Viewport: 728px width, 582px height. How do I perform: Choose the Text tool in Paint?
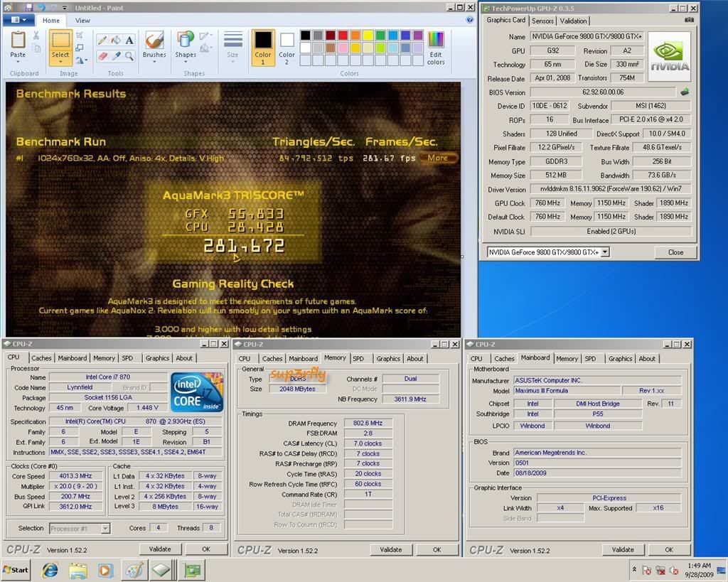point(129,41)
